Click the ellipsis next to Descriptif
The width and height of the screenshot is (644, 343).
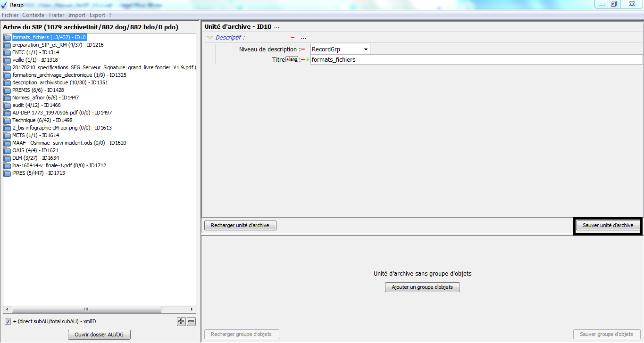(303, 38)
